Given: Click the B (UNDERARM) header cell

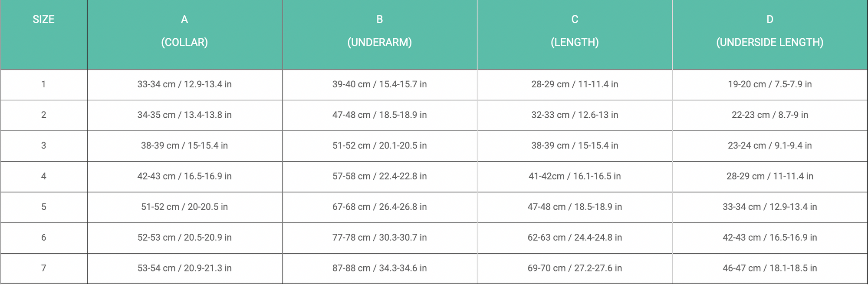Looking at the screenshot, I should 379,31.
